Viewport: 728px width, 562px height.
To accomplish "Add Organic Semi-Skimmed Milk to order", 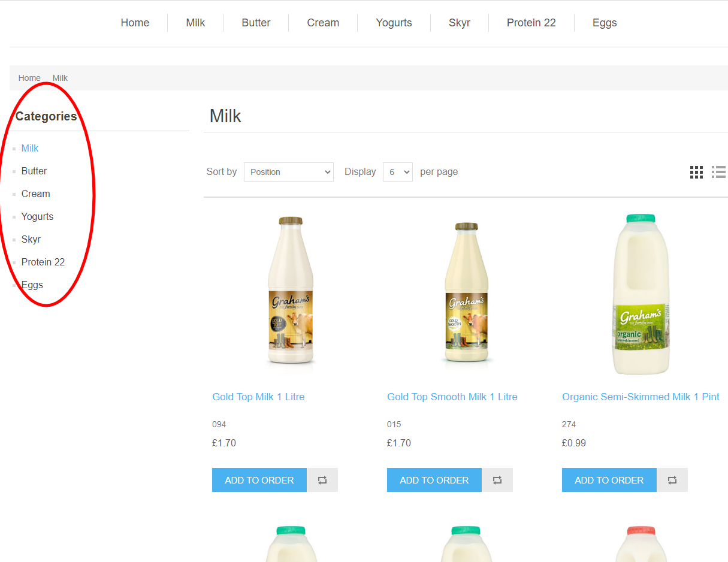I will tap(609, 480).
